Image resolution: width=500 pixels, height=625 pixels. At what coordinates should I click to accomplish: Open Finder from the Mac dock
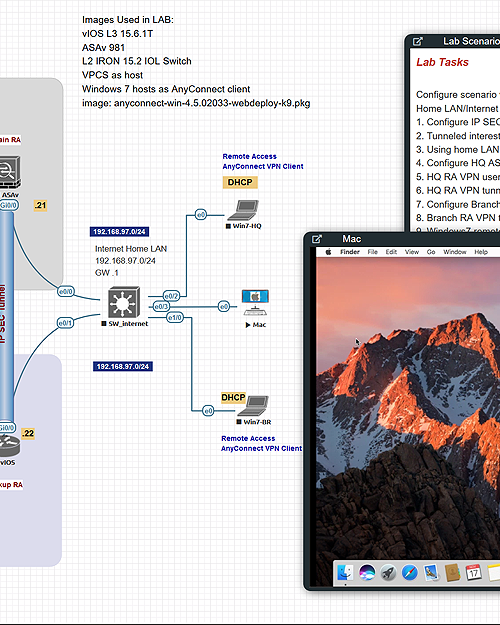[x=345, y=573]
